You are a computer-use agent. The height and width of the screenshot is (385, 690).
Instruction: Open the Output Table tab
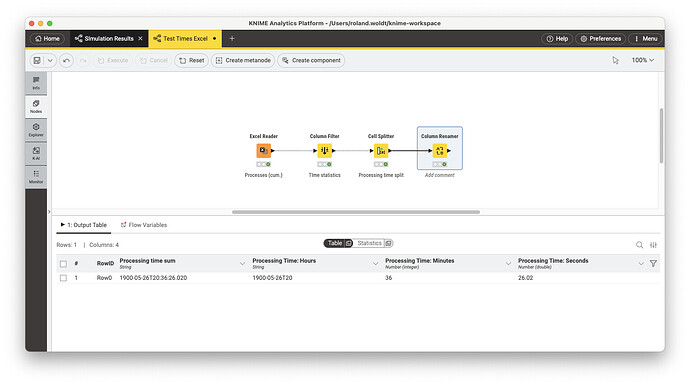click(x=84, y=225)
